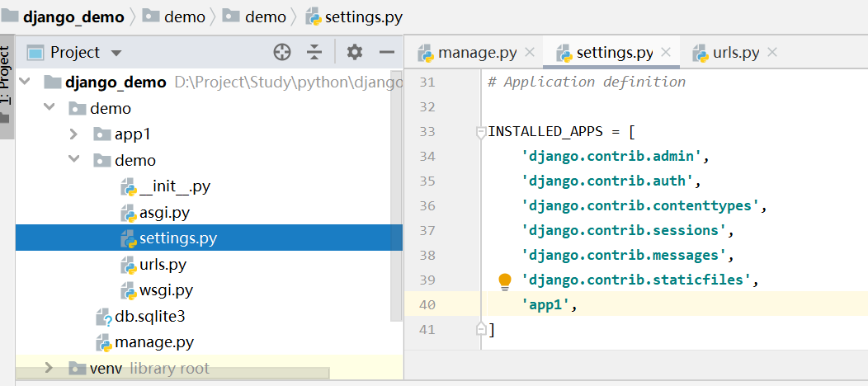Image resolution: width=868 pixels, height=386 pixels.
Task: Click the Python file icon on settings.py tab
Action: tap(564, 53)
